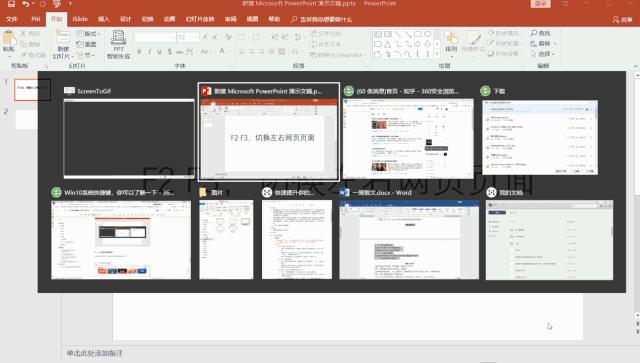Click the rectangle shape in the shapes gallery

pyautogui.click(x=418, y=34)
